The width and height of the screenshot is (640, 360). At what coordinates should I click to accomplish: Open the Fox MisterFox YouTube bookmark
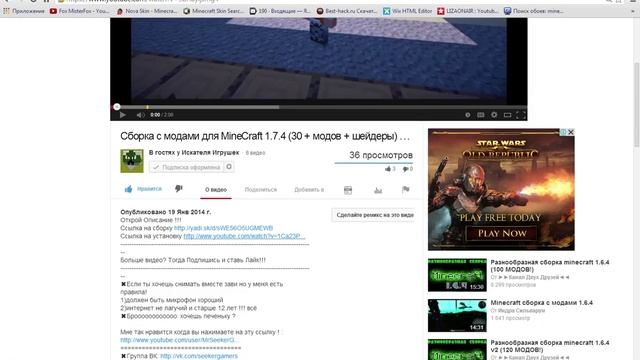[80, 11]
